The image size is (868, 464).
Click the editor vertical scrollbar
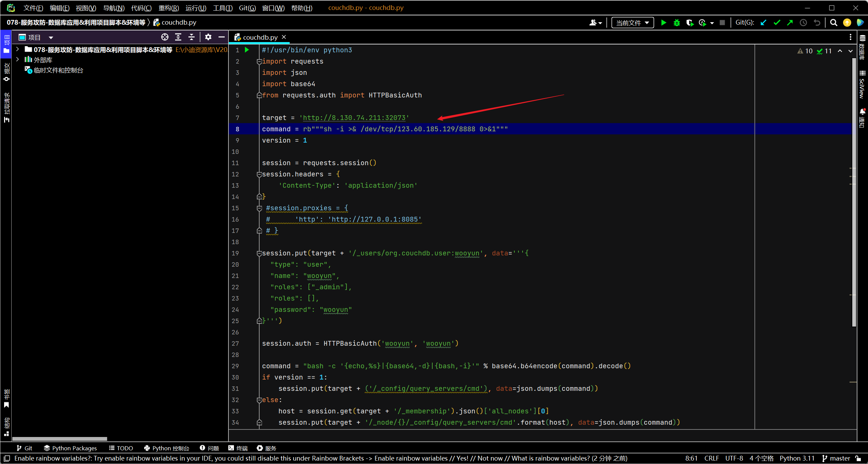click(x=854, y=191)
